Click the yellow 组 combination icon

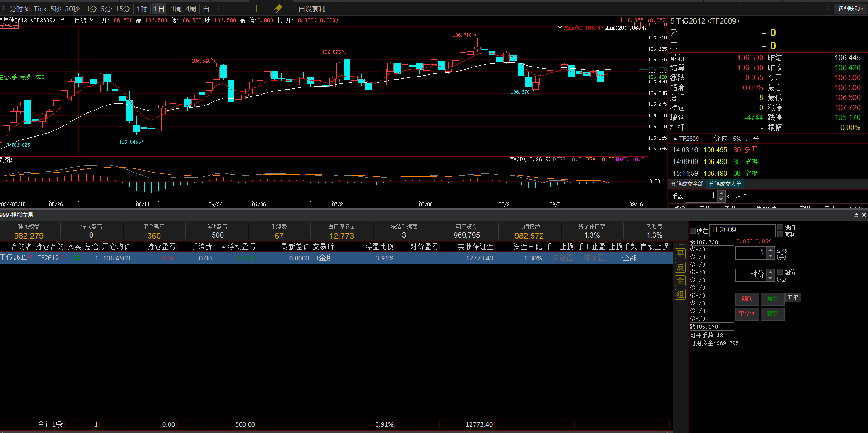pyautogui.click(x=680, y=294)
